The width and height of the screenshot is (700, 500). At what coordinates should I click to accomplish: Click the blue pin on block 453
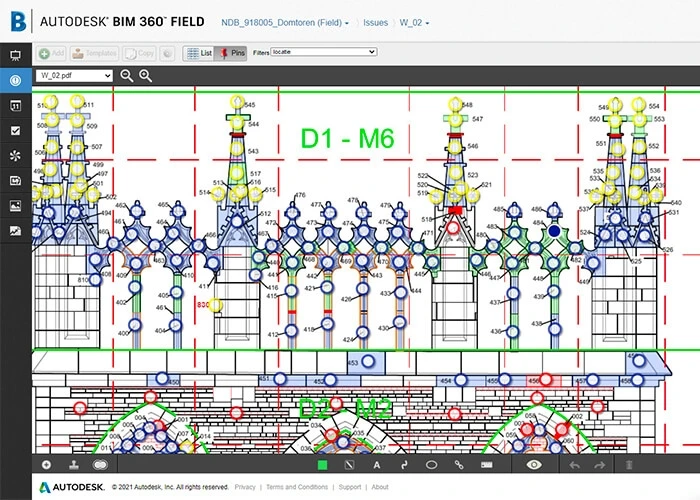point(368,362)
